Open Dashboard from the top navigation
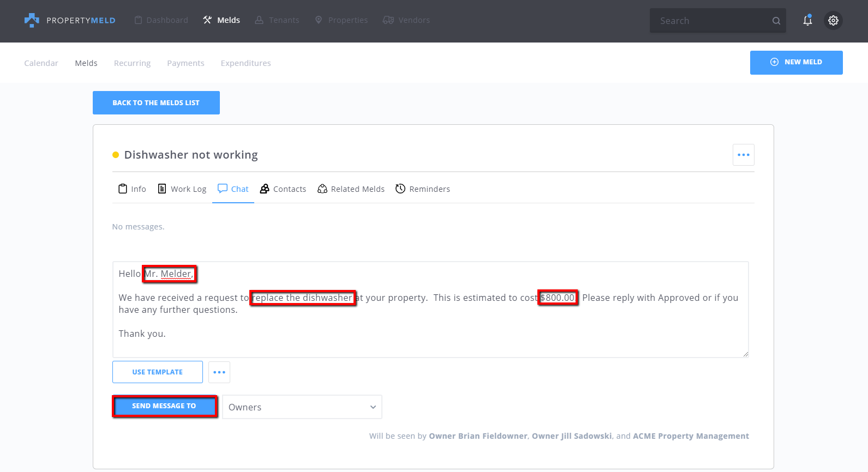The height and width of the screenshot is (472, 868). point(161,20)
